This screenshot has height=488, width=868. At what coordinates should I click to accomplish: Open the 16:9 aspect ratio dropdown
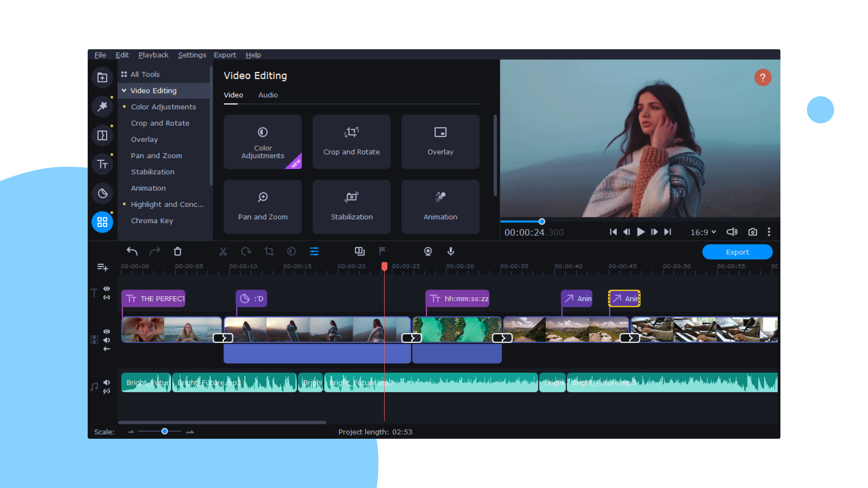[x=703, y=232]
